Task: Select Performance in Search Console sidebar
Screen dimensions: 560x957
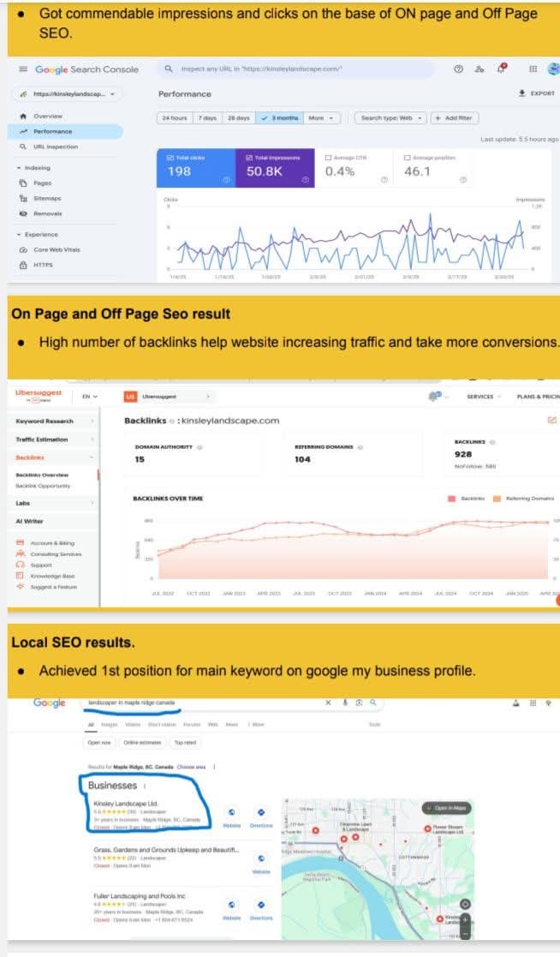Action: (65, 131)
